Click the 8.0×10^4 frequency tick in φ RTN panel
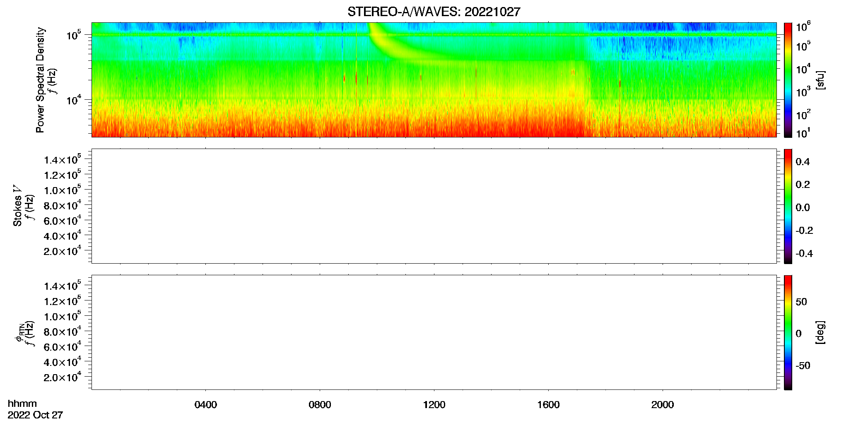Image resolution: width=868 pixels, height=447 pixels. [x=63, y=332]
